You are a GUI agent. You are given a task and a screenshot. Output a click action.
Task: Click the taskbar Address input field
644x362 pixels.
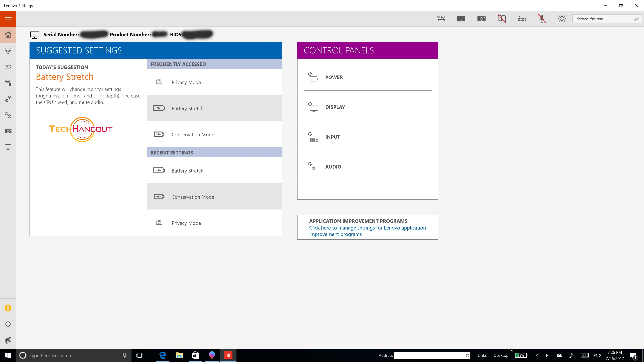(x=426, y=355)
